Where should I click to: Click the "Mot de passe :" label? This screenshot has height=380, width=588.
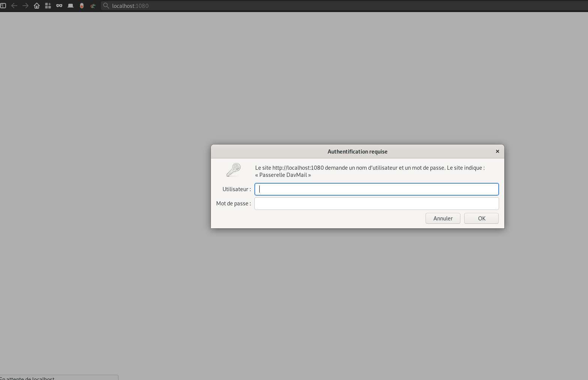pyautogui.click(x=233, y=204)
